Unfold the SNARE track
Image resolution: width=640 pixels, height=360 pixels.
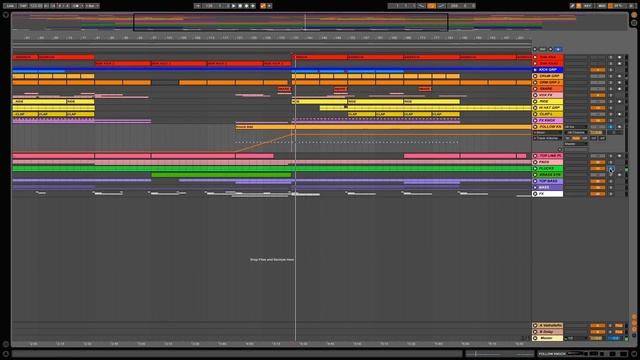click(x=535, y=89)
